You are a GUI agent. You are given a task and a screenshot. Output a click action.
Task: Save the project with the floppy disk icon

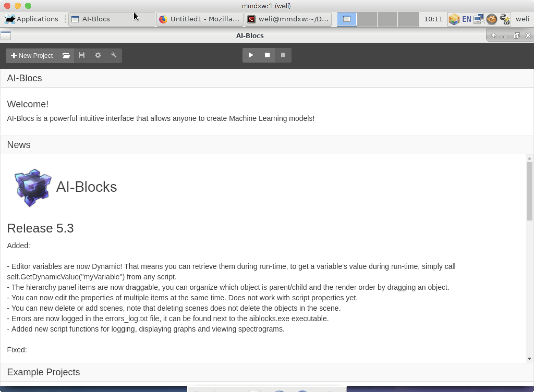point(82,55)
